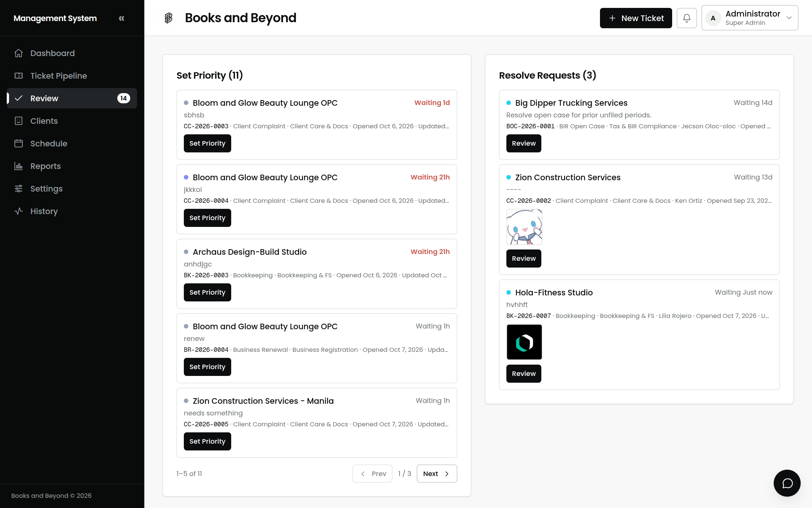Click the Waiting Just now label

[x=743, y=292]
